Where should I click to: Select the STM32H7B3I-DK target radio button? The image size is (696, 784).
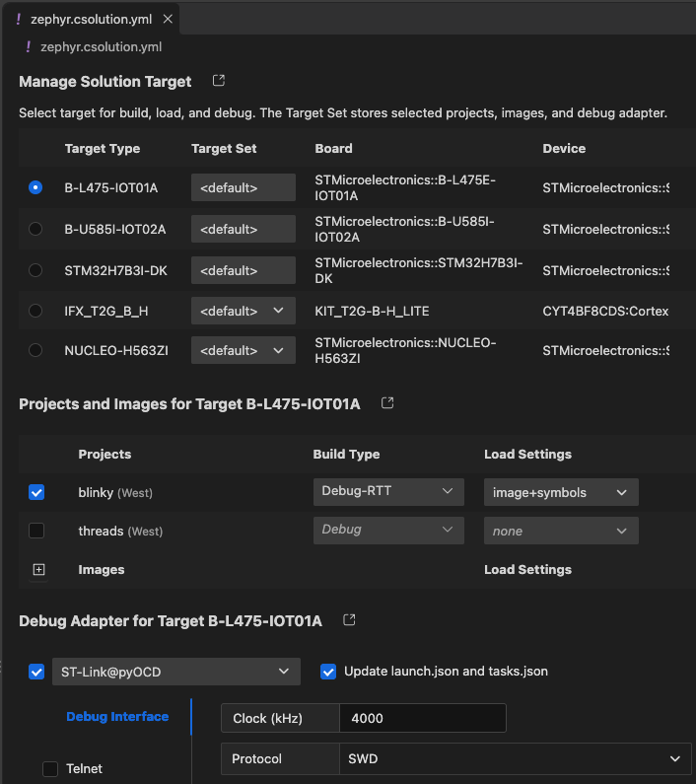coord(35,270)
